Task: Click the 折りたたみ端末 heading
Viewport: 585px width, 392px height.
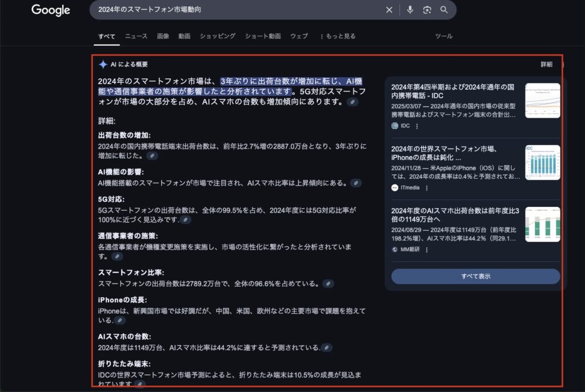Action: (124, 363)
